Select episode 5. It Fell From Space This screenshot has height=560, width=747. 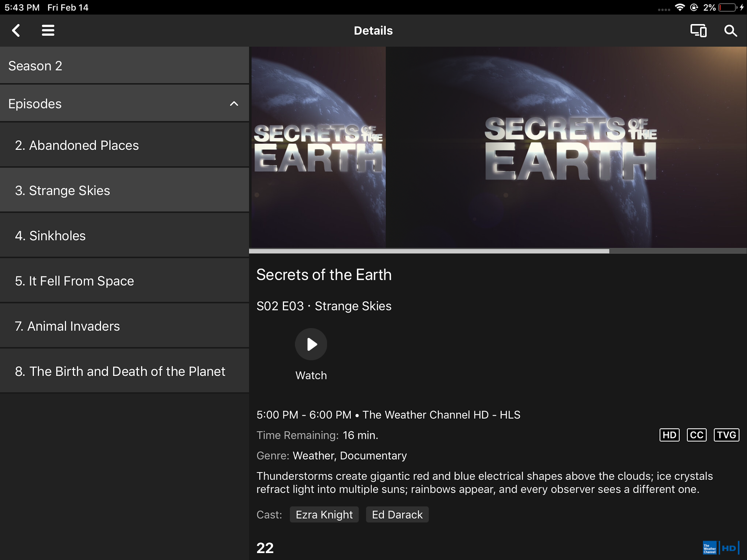click(125, 281)
